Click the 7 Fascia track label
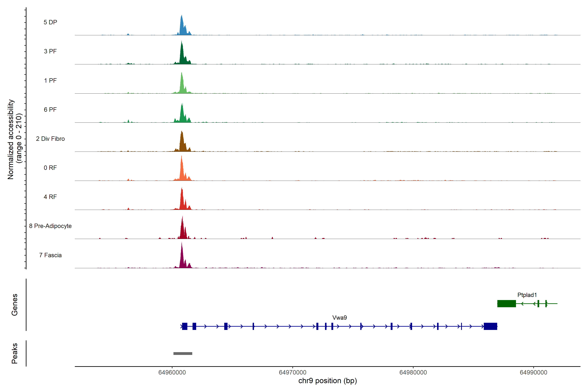588x392 pixels. coord(50,255)
